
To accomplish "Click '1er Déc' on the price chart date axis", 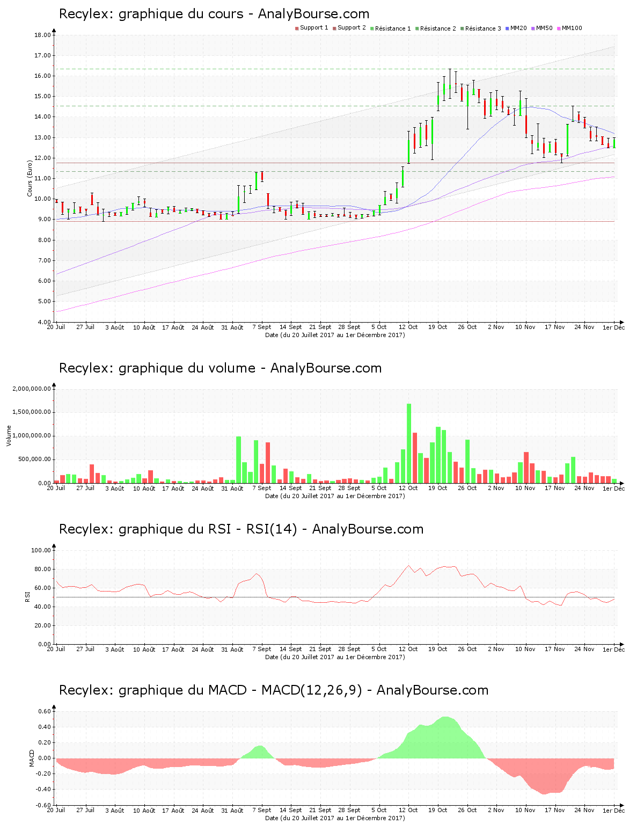I will 613,327.
